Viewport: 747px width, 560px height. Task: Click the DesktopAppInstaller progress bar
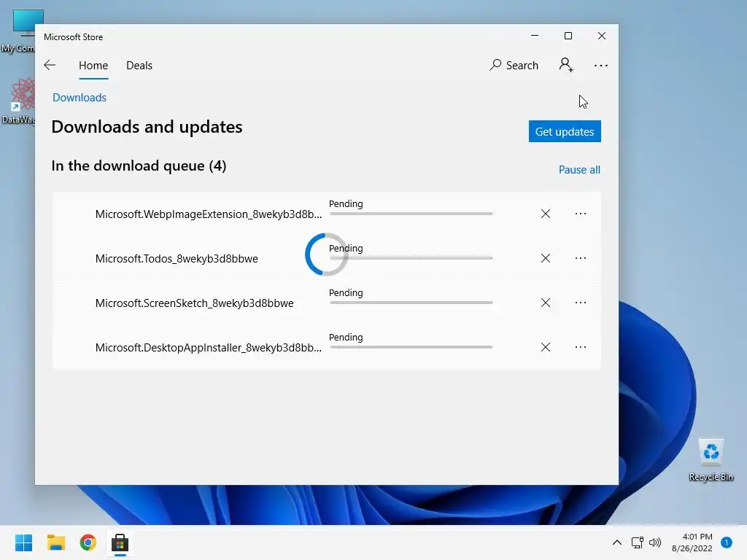(411, 347)
